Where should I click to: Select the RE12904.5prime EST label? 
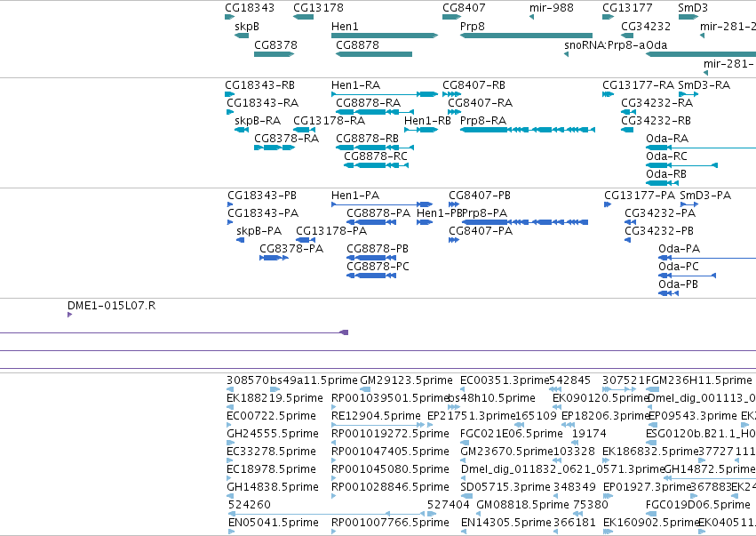(376, 417)
